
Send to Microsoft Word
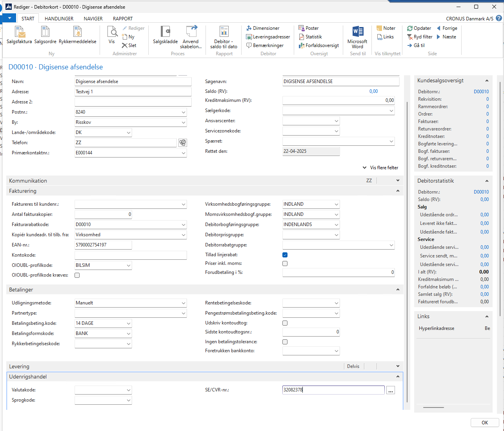point(357,37)
